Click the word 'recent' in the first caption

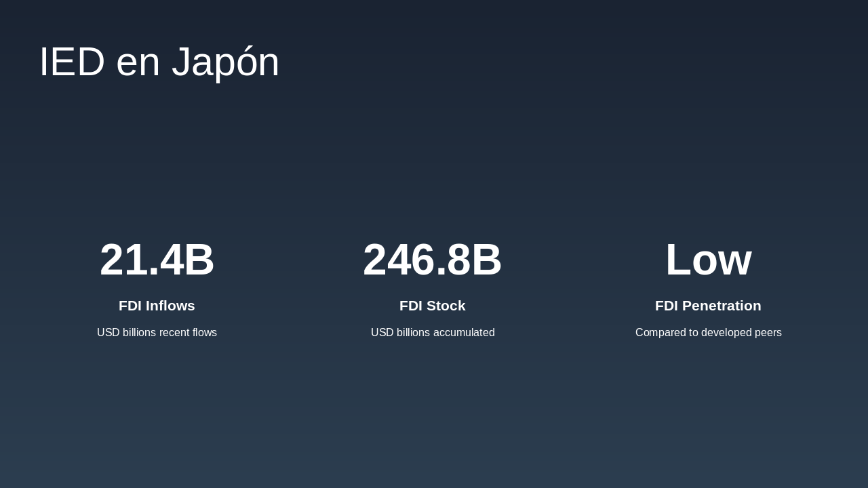click(x=175, y=333)
